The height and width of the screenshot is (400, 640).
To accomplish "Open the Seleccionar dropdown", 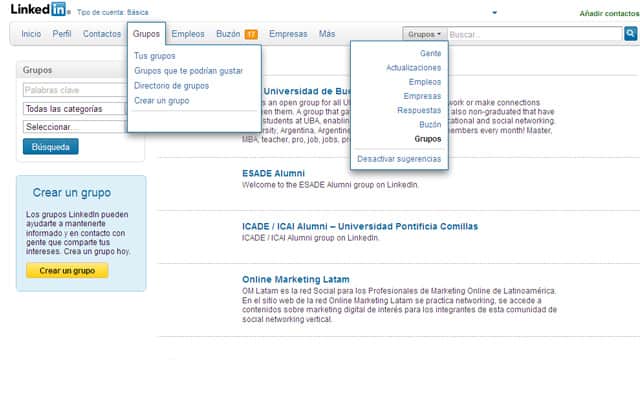I will point(76,127).
